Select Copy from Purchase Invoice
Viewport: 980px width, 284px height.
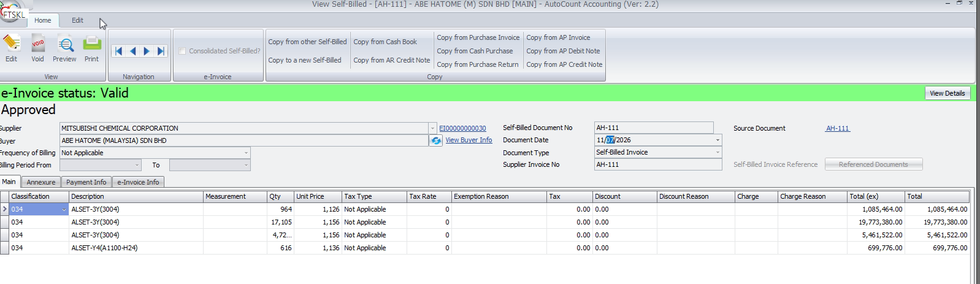point(478,37)
